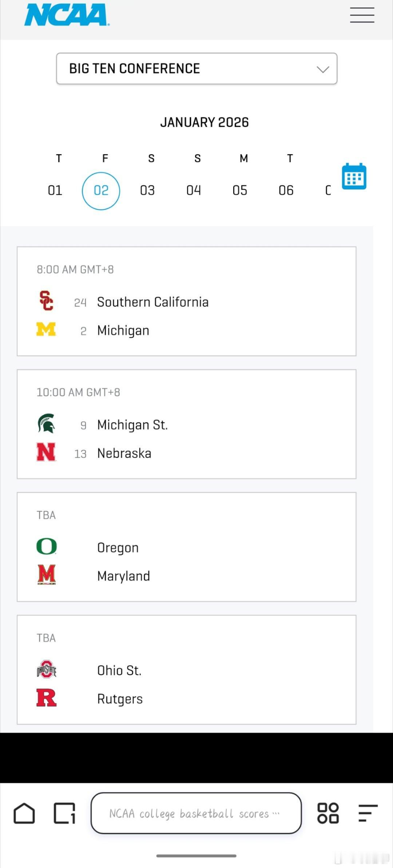Open browser tabs switcher icon

[64, 813]
